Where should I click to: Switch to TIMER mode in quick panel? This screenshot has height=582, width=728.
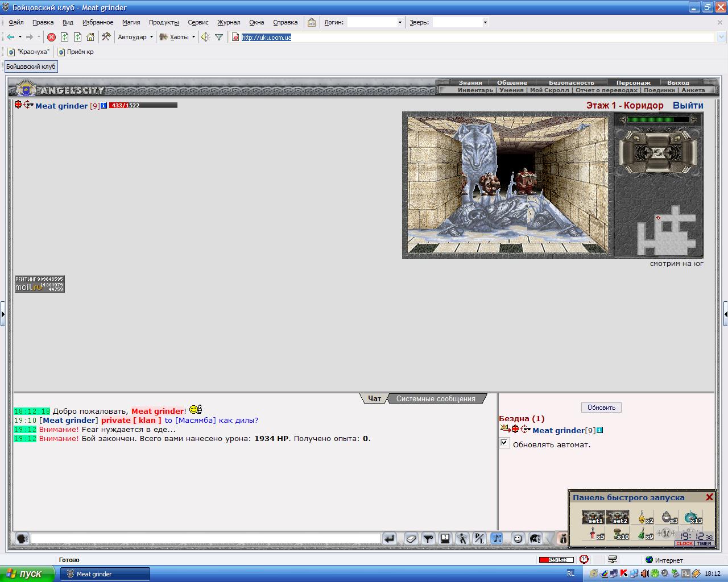tap(704, 543)
